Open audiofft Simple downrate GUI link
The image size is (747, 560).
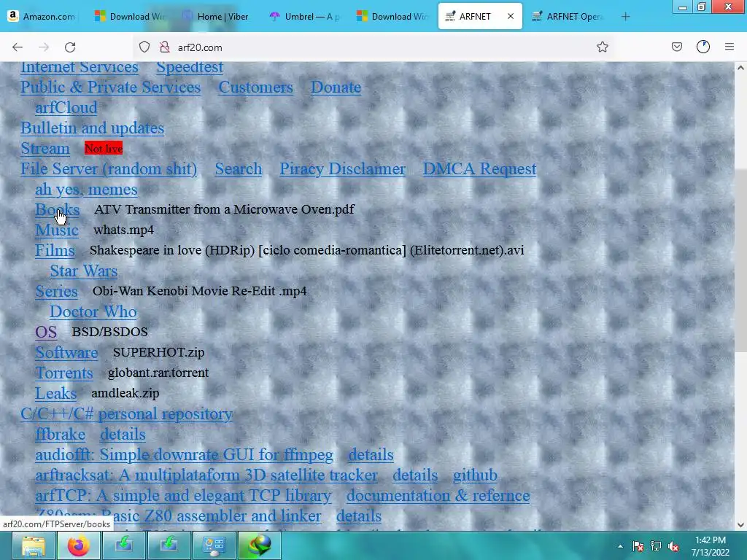tap(184, 455)
